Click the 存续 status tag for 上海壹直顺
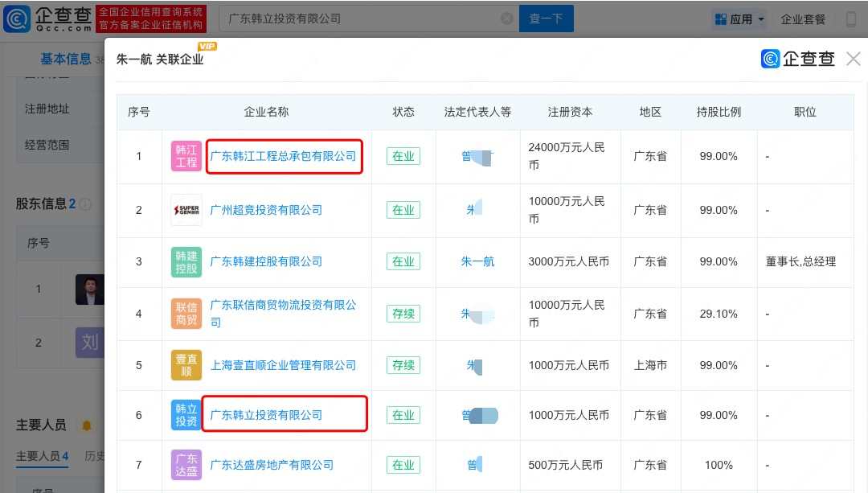Viewport: 868px width, 493px height. pos(403,365)
